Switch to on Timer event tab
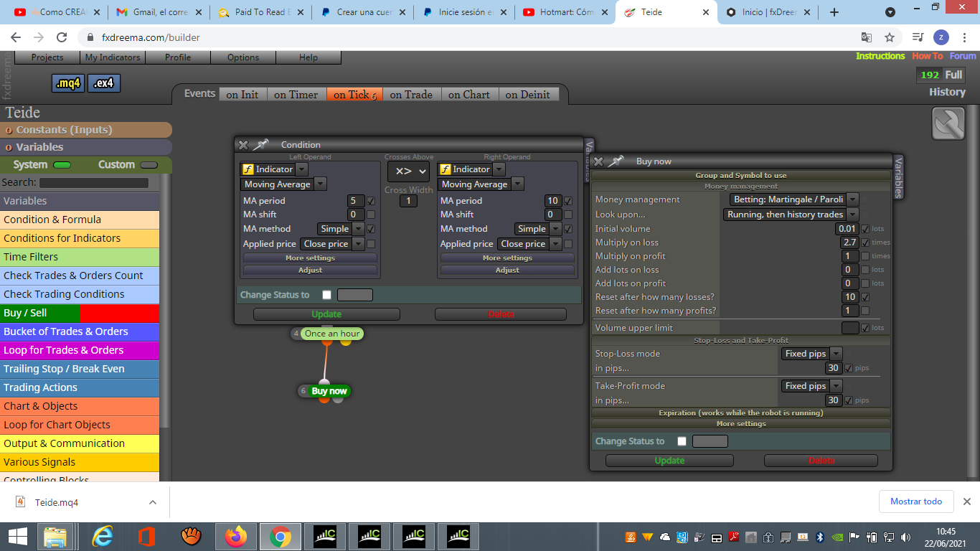The width and height of the screenshot is (980, 551). tap(296, 95)
